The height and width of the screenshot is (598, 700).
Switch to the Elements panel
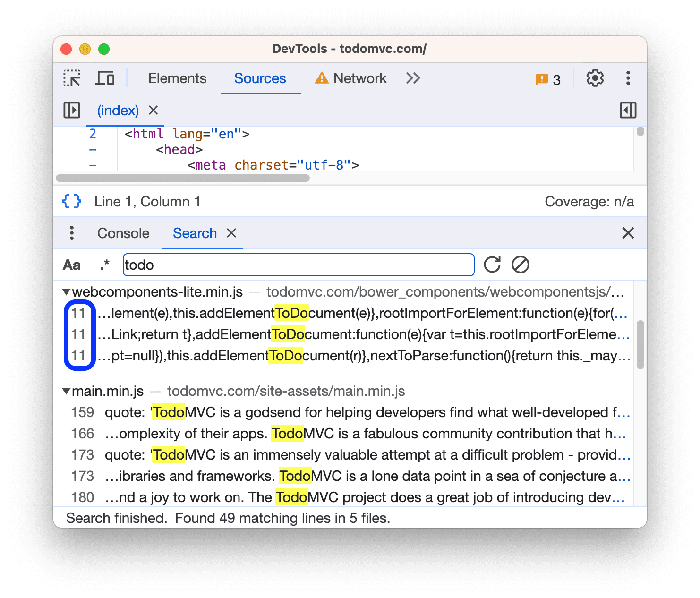(x=177, y=78)
